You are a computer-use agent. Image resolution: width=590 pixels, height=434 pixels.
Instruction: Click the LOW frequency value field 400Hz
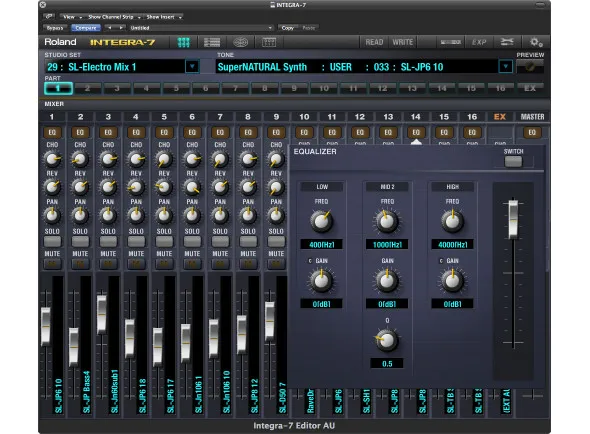321,245
